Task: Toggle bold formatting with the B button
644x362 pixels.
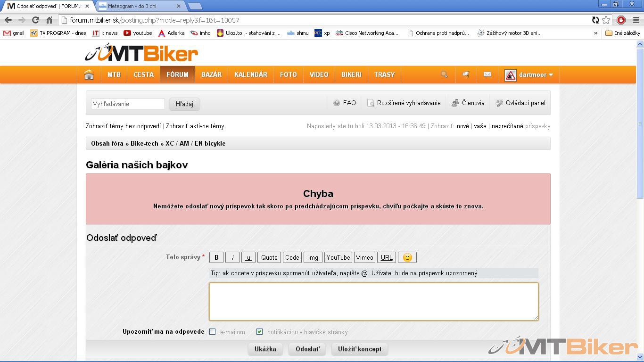Action: 216,257
